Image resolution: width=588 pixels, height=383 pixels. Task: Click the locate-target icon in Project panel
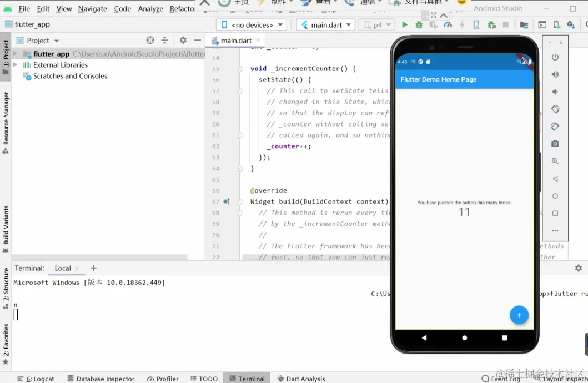150,40
